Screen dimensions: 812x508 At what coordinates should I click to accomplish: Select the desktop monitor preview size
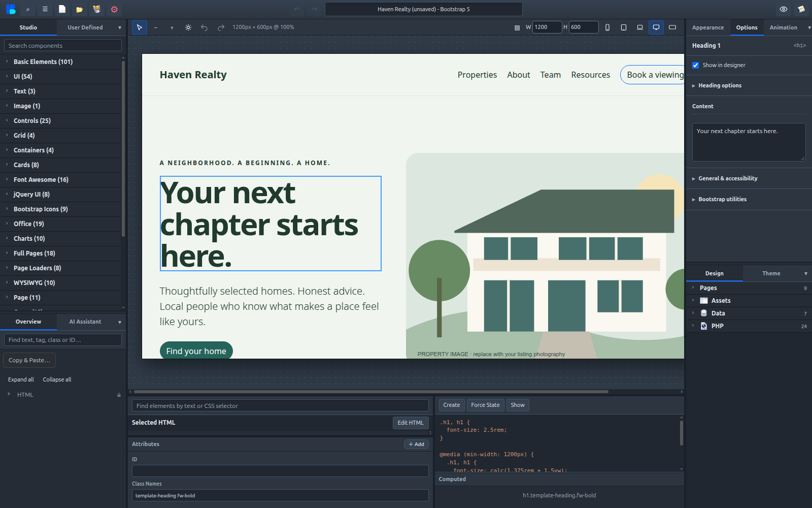coord(656,27)
